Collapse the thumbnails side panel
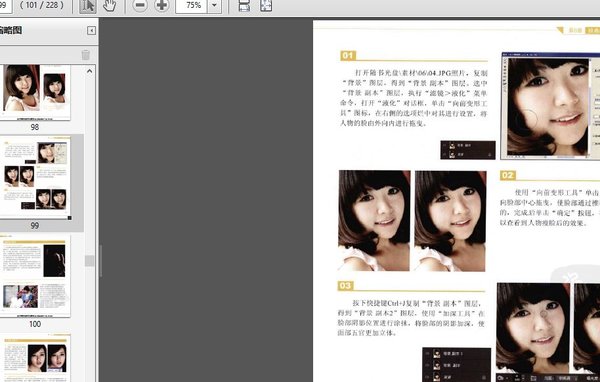 (91, 31)
